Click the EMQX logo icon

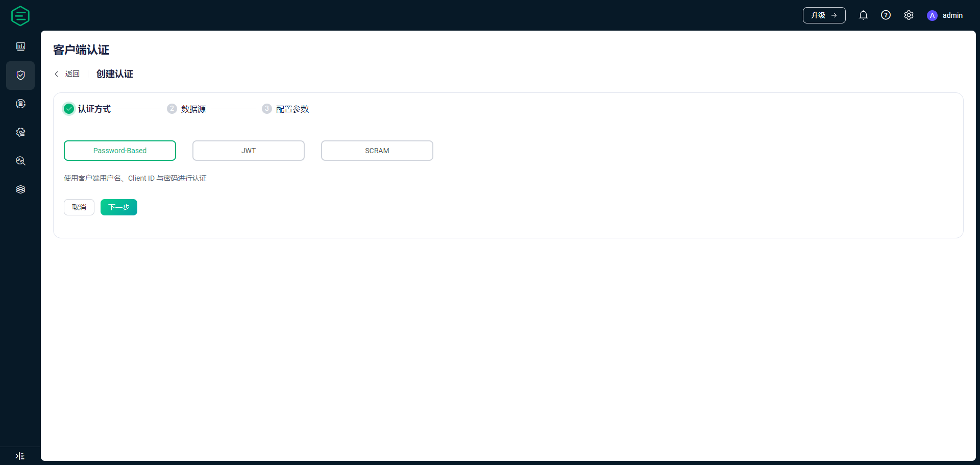pyautogui.click(x=20, y=16)
